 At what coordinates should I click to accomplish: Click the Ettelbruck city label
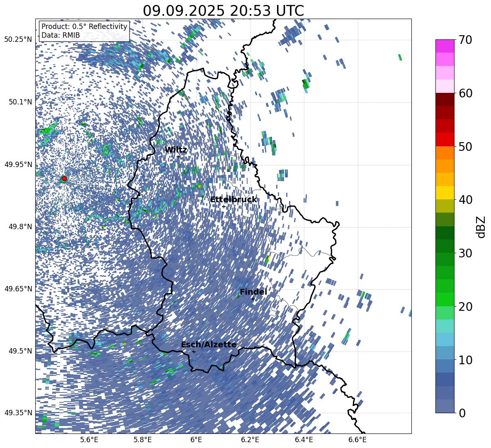click(233, 200)
